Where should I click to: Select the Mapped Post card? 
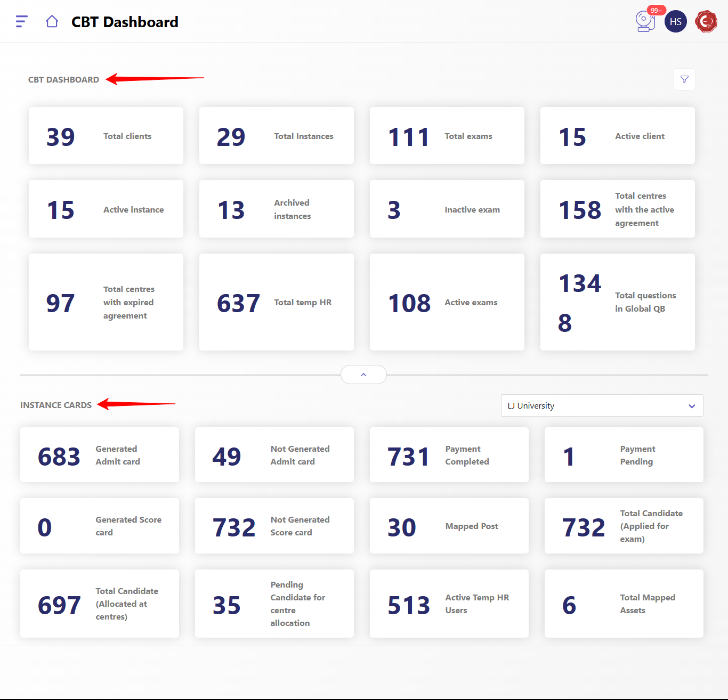[449, 526]
